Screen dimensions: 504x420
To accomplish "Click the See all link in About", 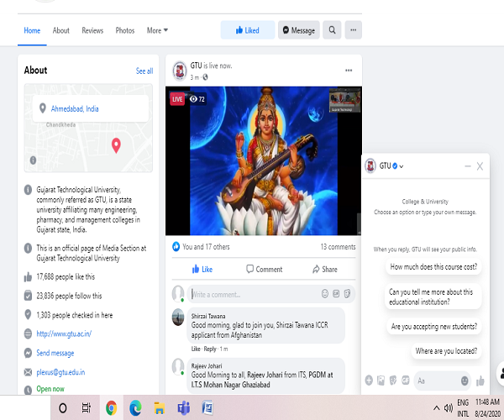I will [144, 71].
